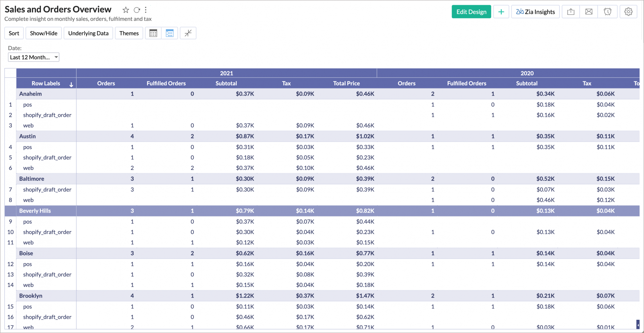Open the Show/Hide menu
The height and width of the screenshot is (333, 644).
point(43,33)
